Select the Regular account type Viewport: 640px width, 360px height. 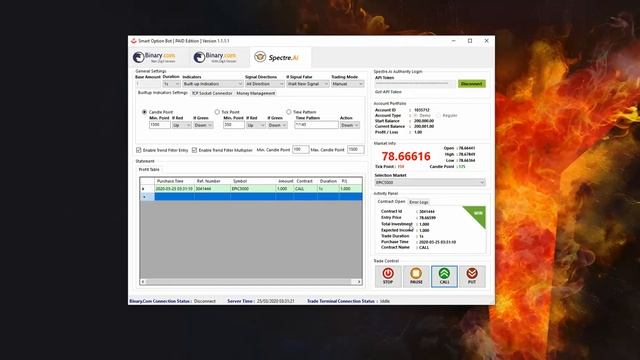point(438,116)
